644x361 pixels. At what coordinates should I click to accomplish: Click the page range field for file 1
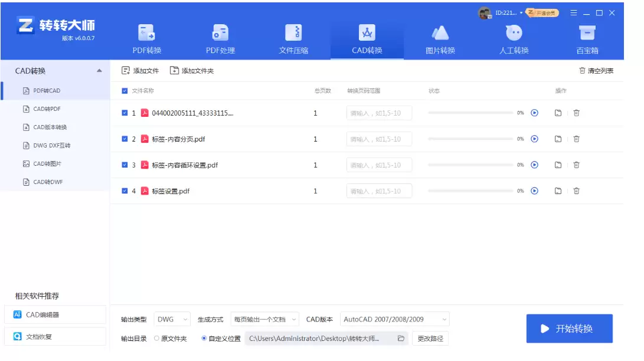(379, 113)
